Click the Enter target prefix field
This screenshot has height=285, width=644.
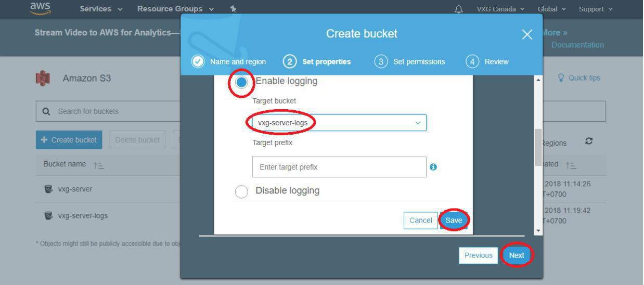click(x=339, y=167)
